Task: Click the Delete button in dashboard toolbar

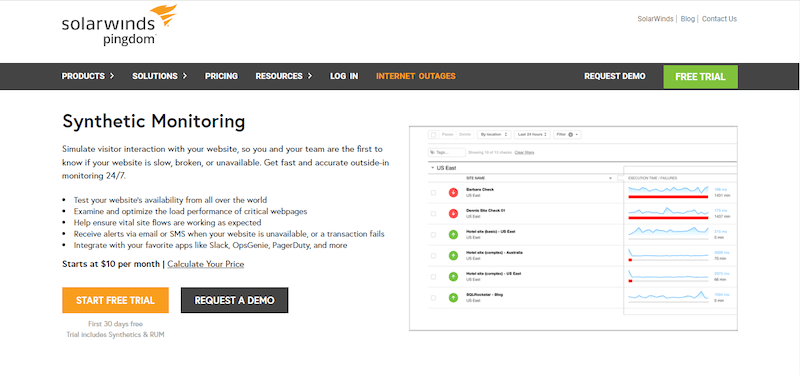Action: click(464, 135)
